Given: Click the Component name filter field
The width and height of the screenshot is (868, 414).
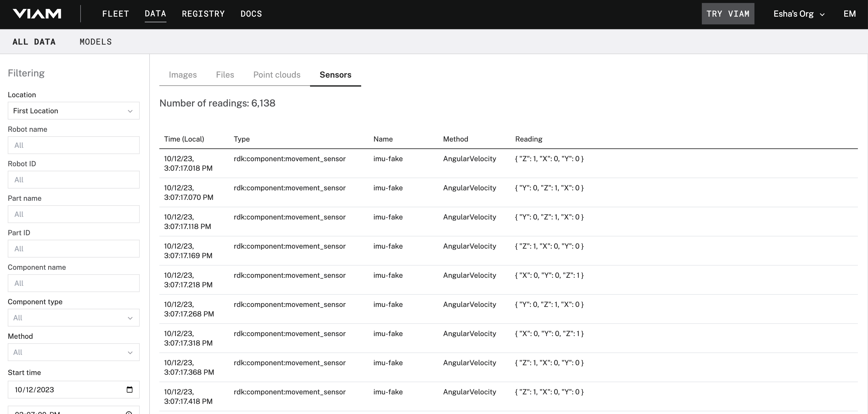Looking at the screenshot, I should (x=73, y=283).
